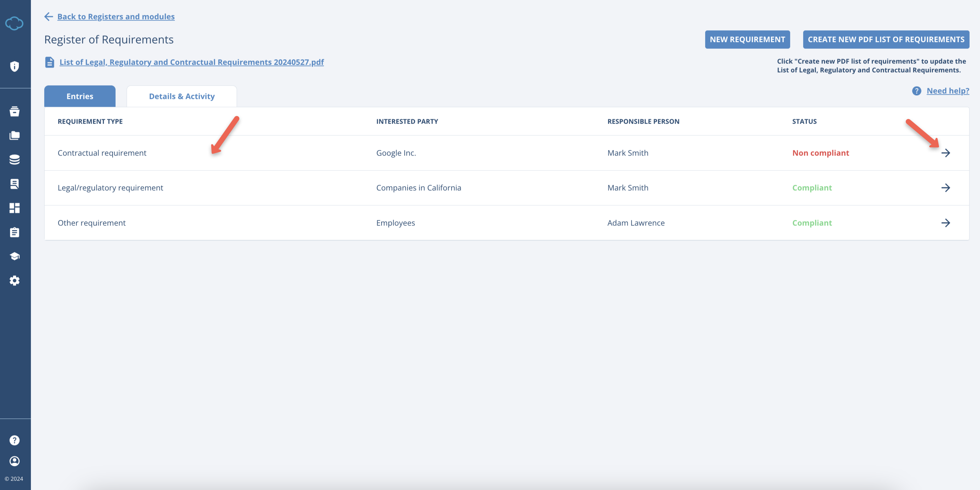Open the stacked folders icon in the sidebar
Screen dimensions: 980x490
(14, 135)
